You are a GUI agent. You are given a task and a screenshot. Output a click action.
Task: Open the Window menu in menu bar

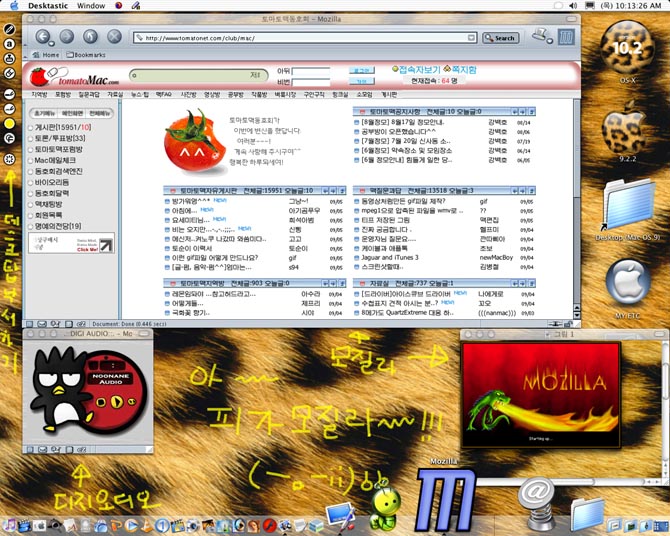click(91, 6)
